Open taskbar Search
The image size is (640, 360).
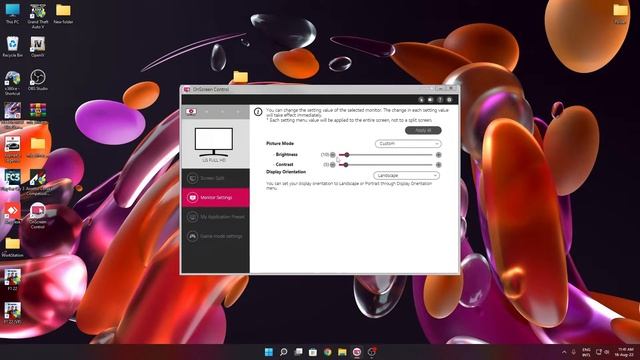(x=283, y=352)
